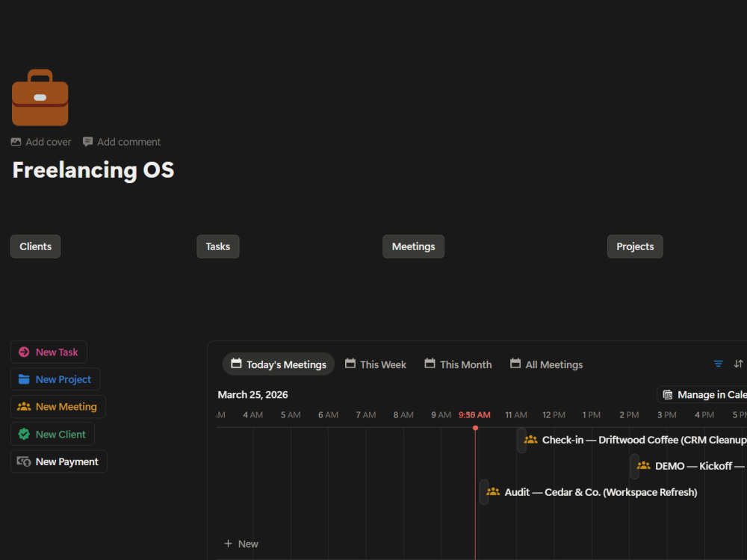The image size is (747, 560).
Task: Switch to Today's Meetings tab
Action: [279, 364]
